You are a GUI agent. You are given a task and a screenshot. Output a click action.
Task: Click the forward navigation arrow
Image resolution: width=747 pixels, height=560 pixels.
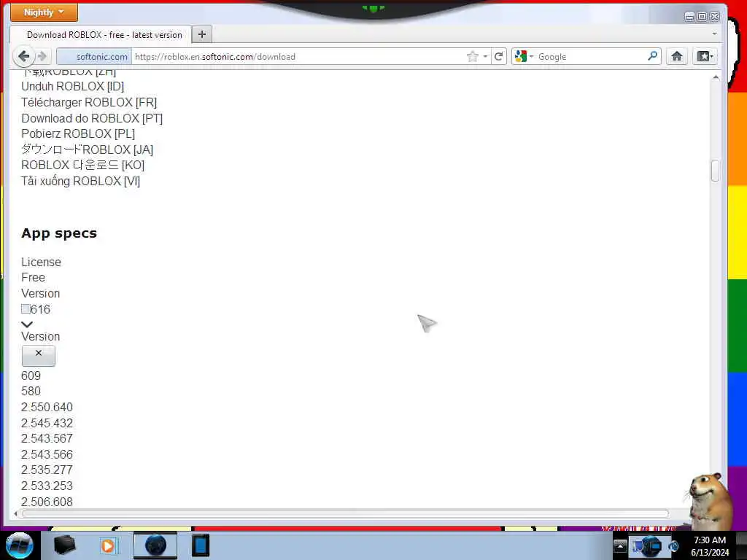pos(42,56)
